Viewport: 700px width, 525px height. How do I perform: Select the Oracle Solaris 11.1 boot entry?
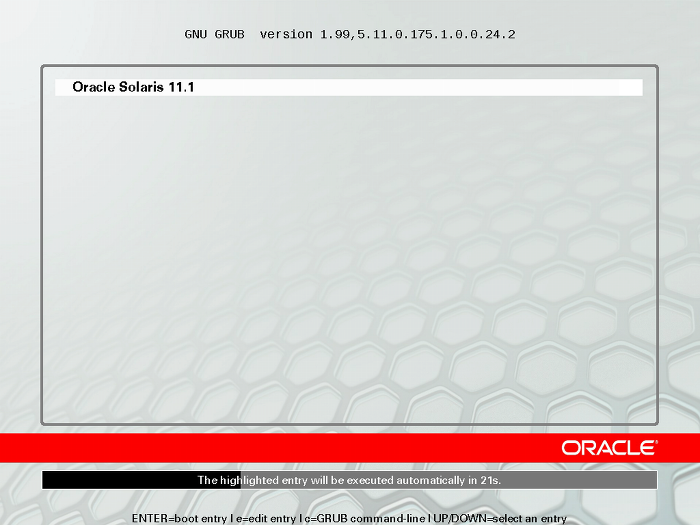(x=349, y=87)
